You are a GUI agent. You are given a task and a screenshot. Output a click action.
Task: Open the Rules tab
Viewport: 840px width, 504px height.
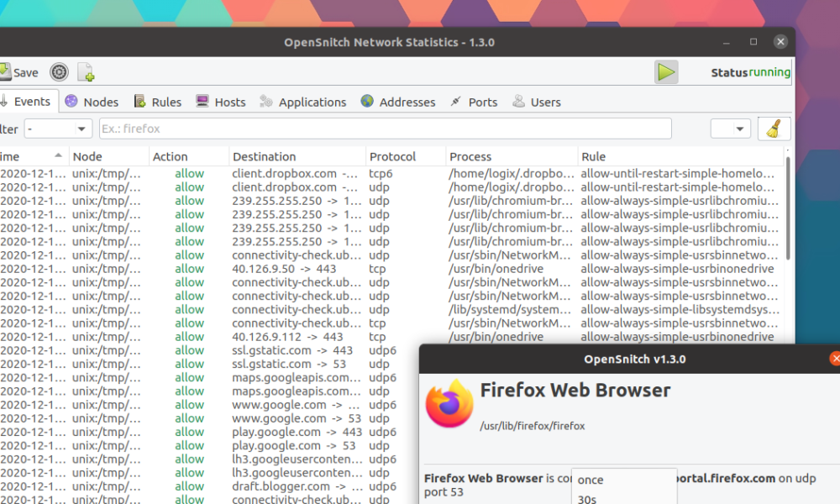158,102
